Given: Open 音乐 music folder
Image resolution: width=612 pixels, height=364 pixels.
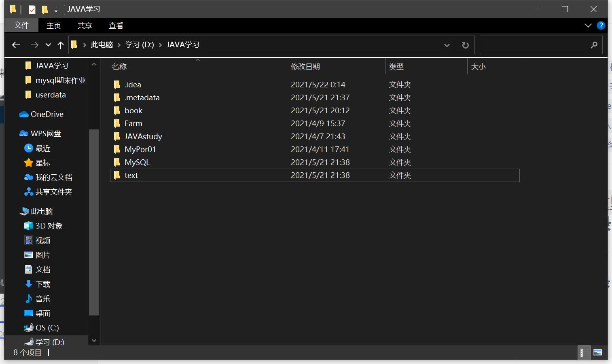Looking at the screenshot, I should click(43, 298).
